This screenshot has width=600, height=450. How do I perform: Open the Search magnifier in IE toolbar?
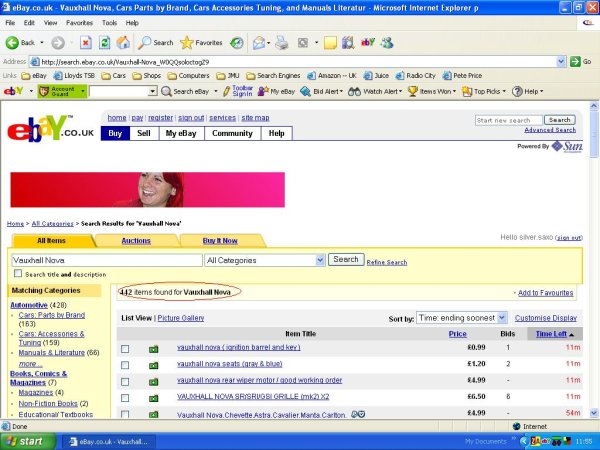pyautogui.click(x=156, y=43)
